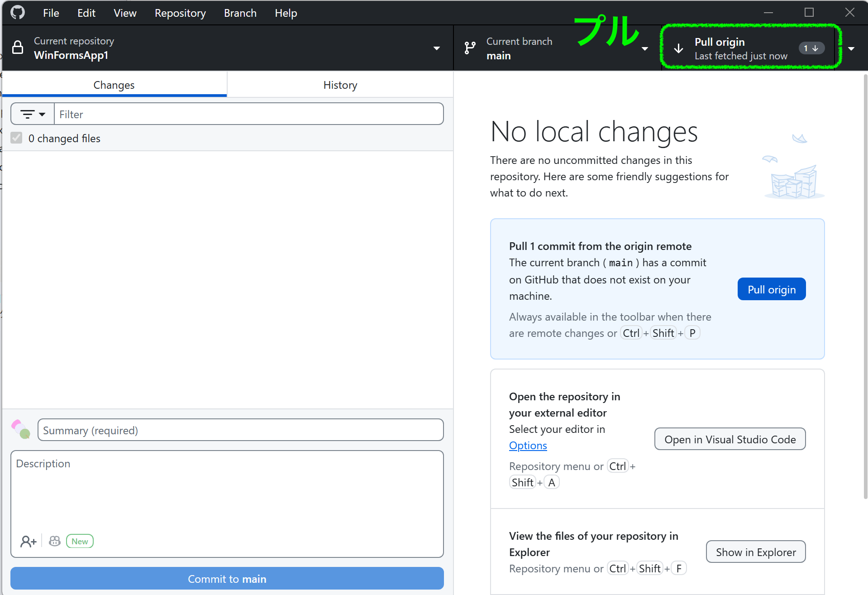Screen dimensions: 868x595
Task: Click the Copilot generate commit message icon
Action: click(55, 541)
